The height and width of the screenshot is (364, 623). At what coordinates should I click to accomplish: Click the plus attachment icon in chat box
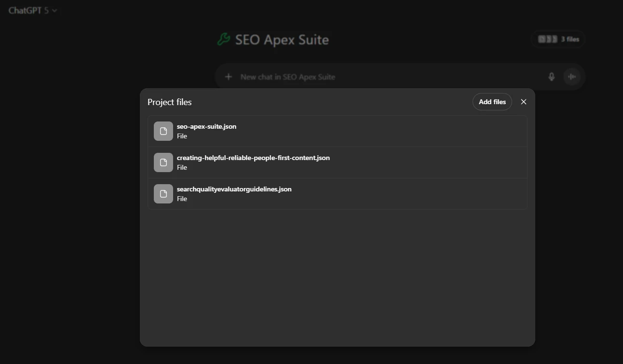tap(229, 77)
